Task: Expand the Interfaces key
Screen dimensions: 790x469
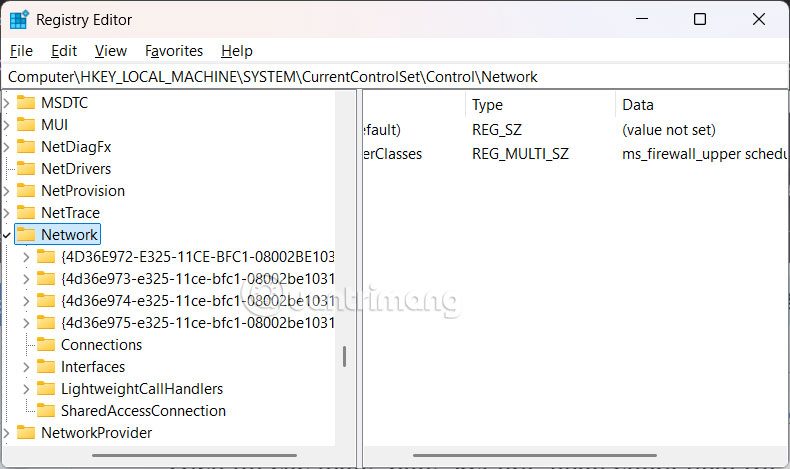Action: pyautogui.click(x=27, y=367)
